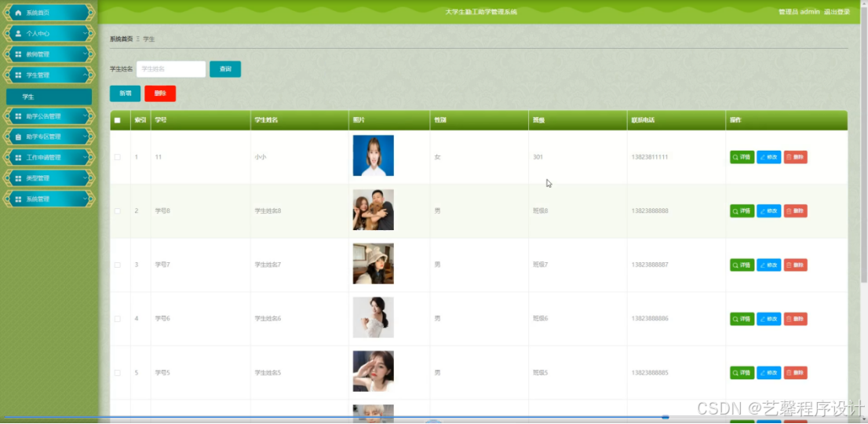Click the clipboard icon beside 助学专区管理
Screen dimensions: 868x424
click(x=18, y=137)
